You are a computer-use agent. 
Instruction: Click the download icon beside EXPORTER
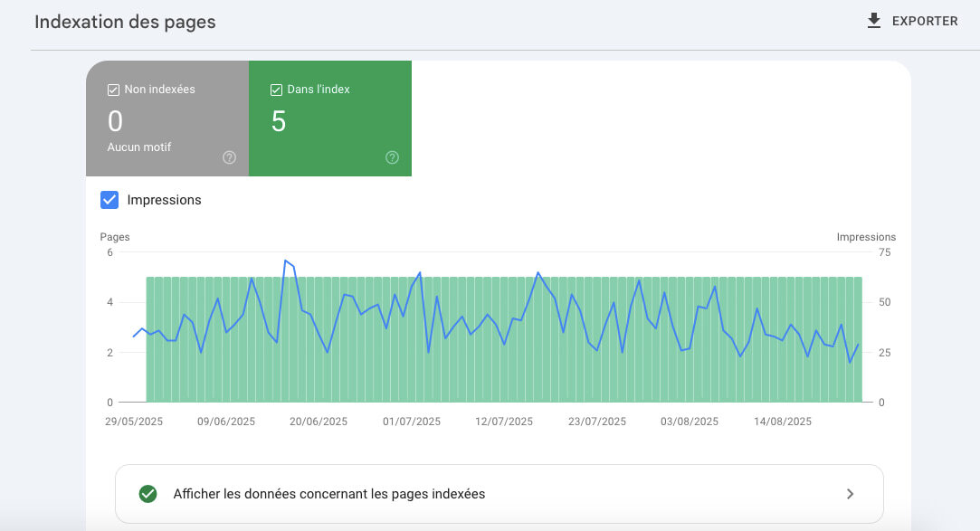[873, 20]
